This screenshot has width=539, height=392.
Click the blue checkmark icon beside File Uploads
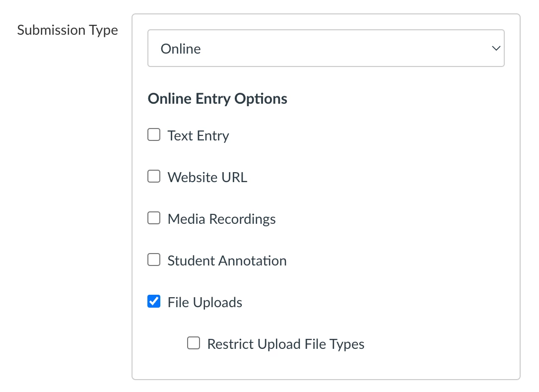pyautogui.click(x=154, y=301)
